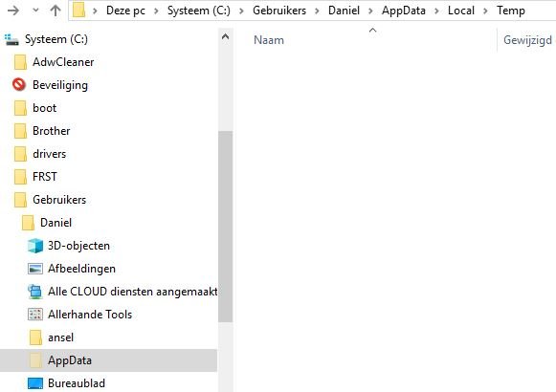Select the 3D-objecten cube icon
556x392 pixels.
coord(35,246)
